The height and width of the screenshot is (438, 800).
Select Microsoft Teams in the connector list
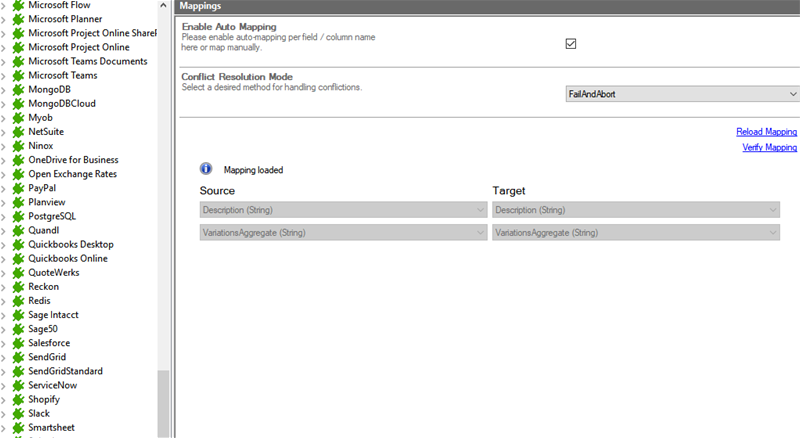62,75
